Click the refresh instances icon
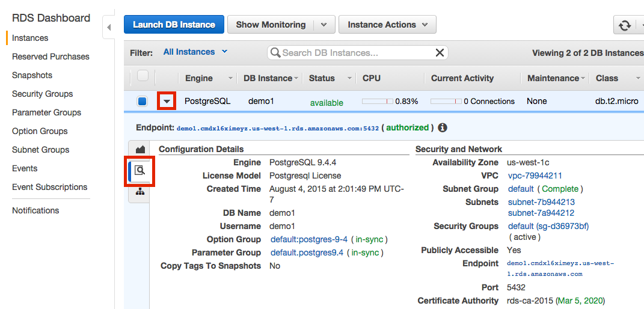This screenshot has width=644, height=309. [x=625, y=25]
